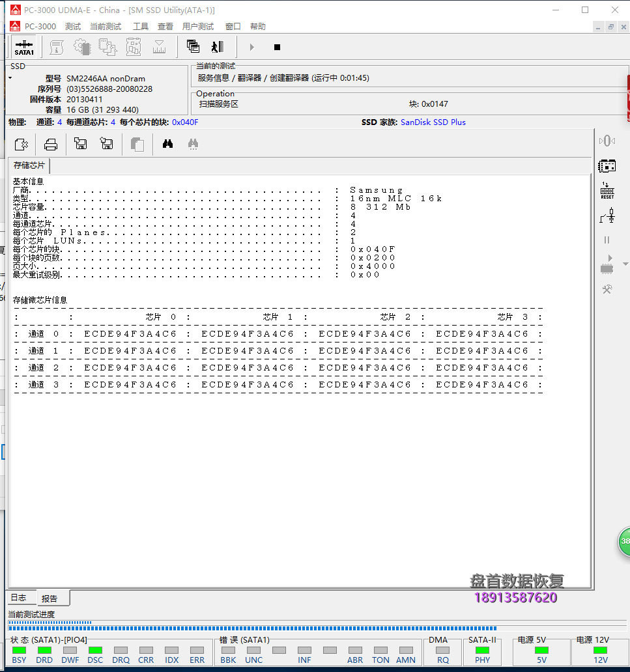Click the histogram graph icon in toolbar
This screenshot has height=672, width=630.
pos(159,47)
